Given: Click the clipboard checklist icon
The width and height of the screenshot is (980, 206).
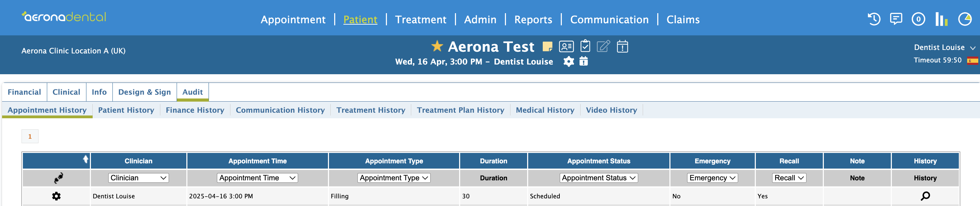Looking at the screenshot, I should (x=585, y=46).
